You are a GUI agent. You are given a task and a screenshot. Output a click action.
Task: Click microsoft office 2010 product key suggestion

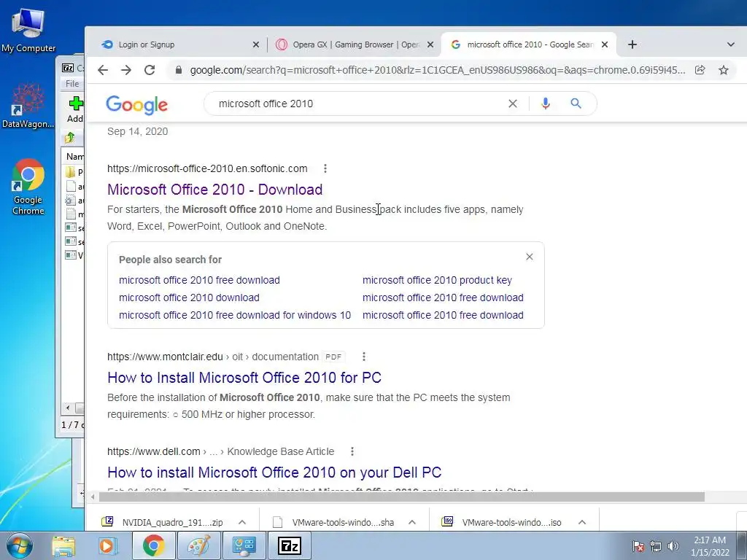[437, 280]
